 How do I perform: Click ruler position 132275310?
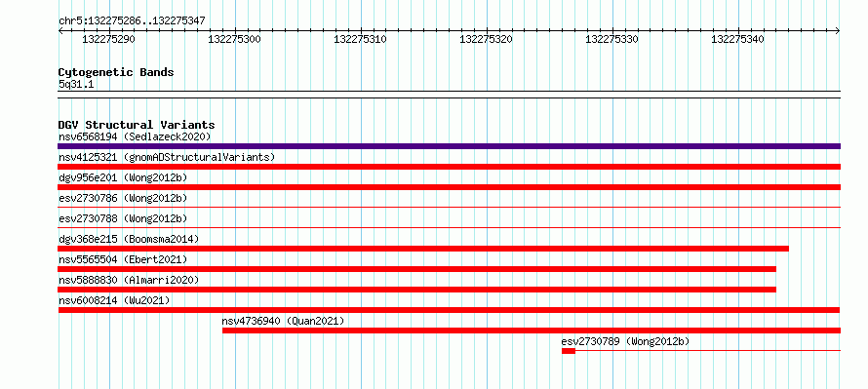(x=361, y=39)
